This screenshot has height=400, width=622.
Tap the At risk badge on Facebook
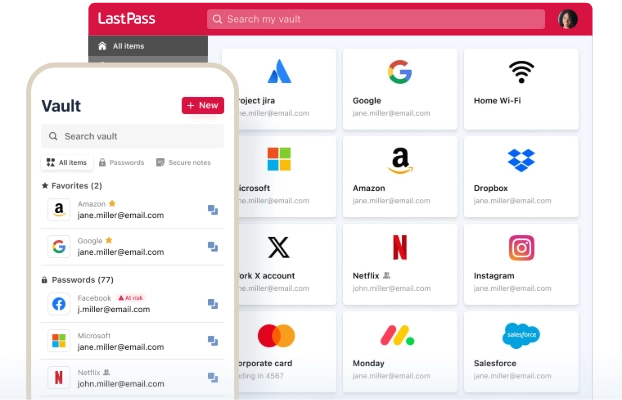(x=131, y=298)
